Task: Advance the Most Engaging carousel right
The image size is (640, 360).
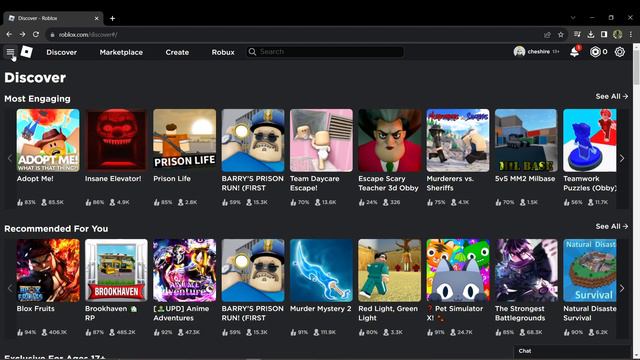Action: click(x=622, y=158)
